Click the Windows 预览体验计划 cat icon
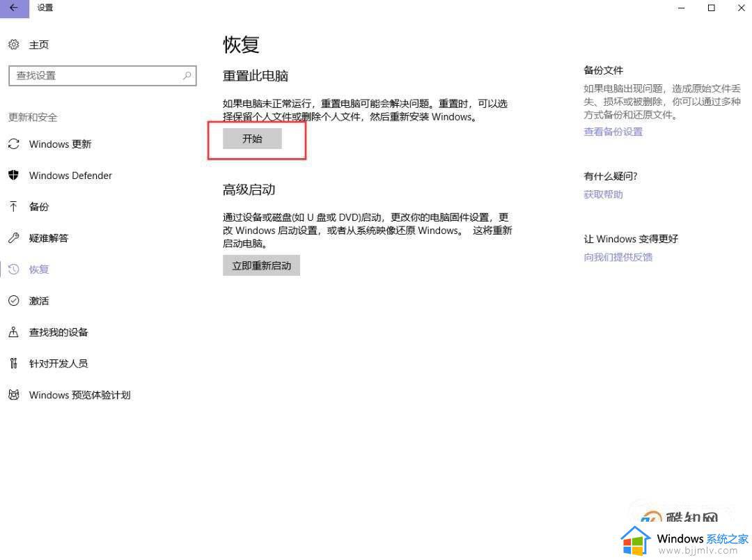The height and width of the screenshot is (560, 752). (x=13, y=395)
